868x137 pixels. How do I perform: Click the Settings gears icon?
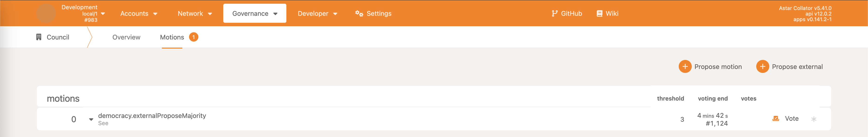coord(359,13)
